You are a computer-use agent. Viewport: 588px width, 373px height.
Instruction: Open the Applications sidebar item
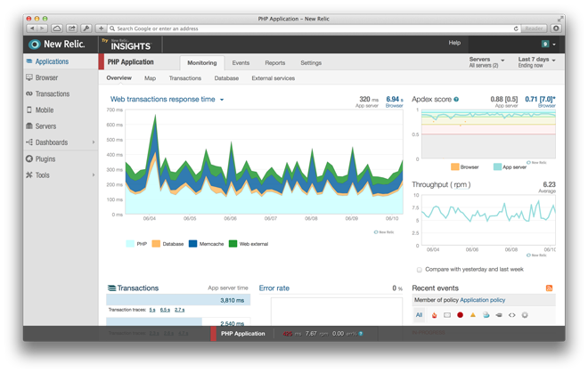52,61
